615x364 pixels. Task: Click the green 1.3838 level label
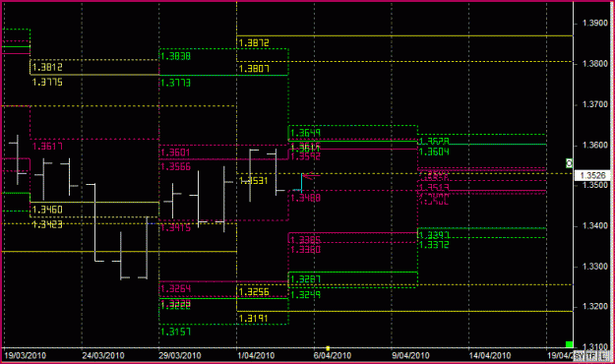click(176, 56)
